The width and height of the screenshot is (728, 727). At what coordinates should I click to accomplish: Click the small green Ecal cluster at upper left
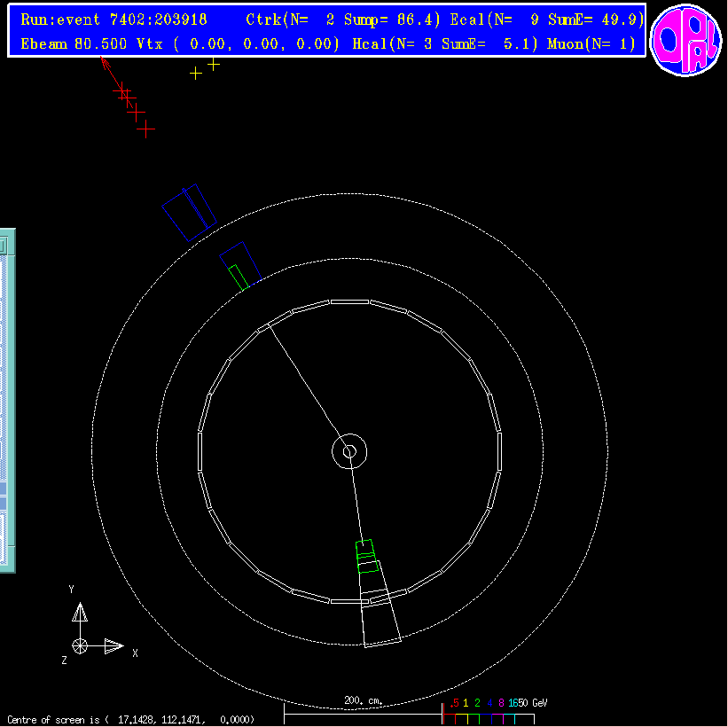coord(237,276)
